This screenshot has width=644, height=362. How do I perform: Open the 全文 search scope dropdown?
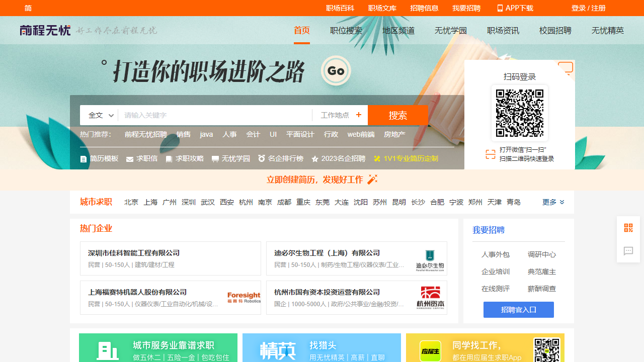point(99,115)
